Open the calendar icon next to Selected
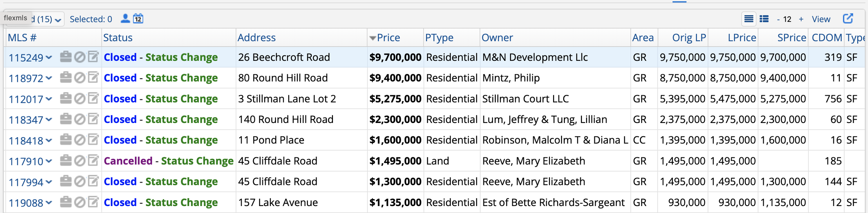 138,18
